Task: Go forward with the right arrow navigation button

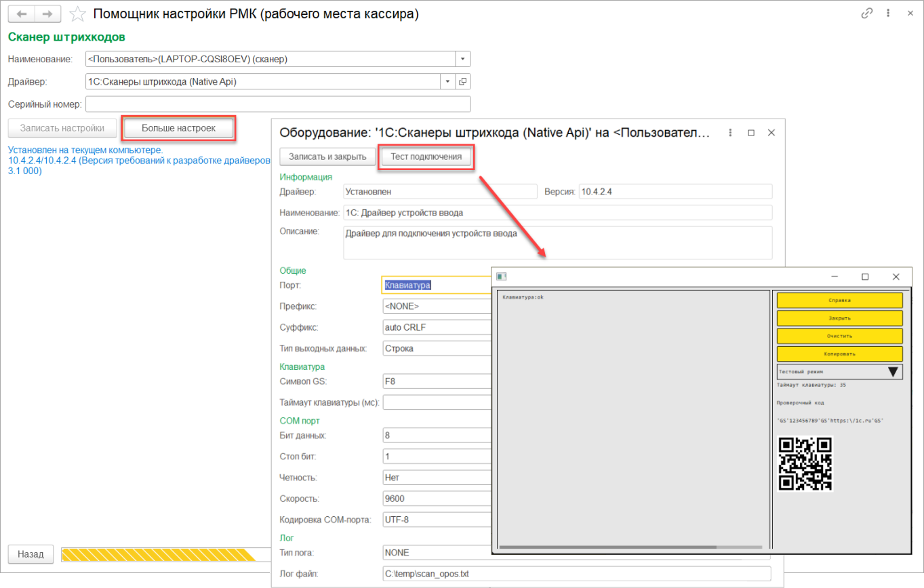Action: (x=47, y=14)
